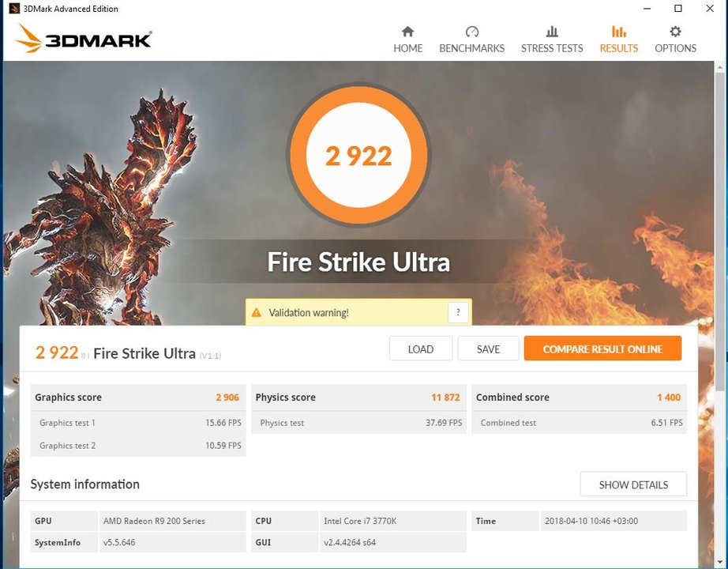Click Combined score value 1 400
Image resolution: width=728 pixels, height=569 pixels.
[x=669, y=397]
